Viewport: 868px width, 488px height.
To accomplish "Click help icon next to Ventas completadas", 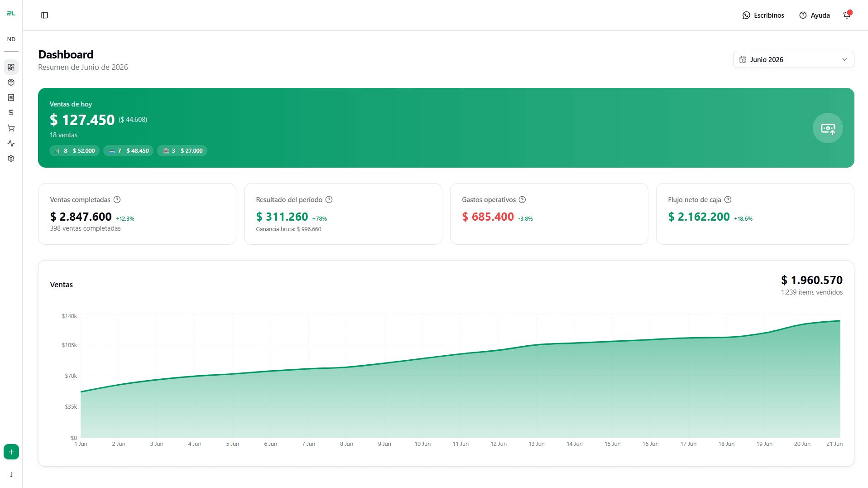I will point(117,200).
